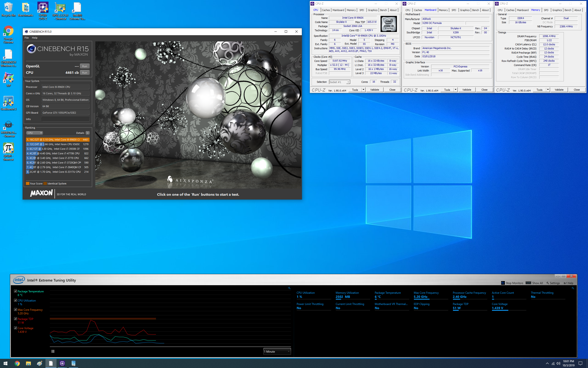Run the OpenGL test in Cinebench
Viewport: 588px width, 368px height.
[x=85, y=66]
